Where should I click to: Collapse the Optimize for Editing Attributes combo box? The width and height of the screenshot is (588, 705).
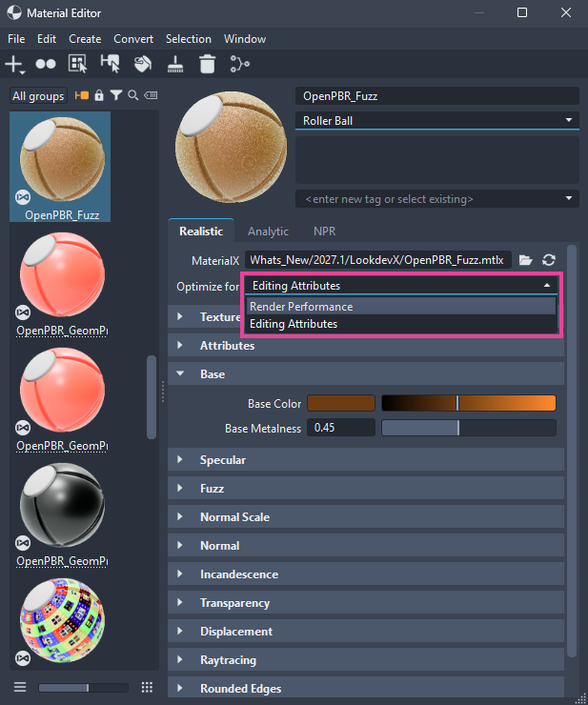click(x=401, y=286)
